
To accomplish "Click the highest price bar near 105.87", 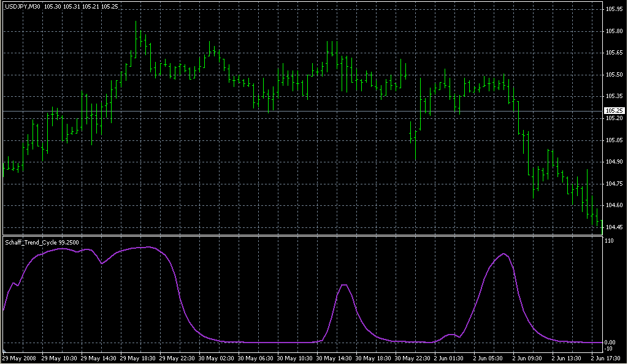I will point(136,29).
